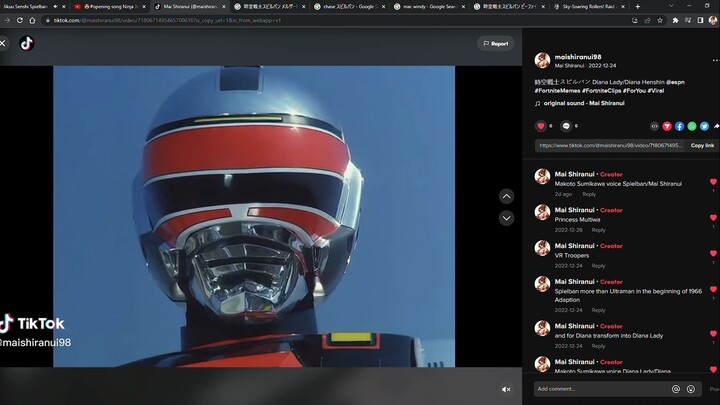Reply to the Makoto Sumikawa voice Spielban comment

(x=589, y=194)
